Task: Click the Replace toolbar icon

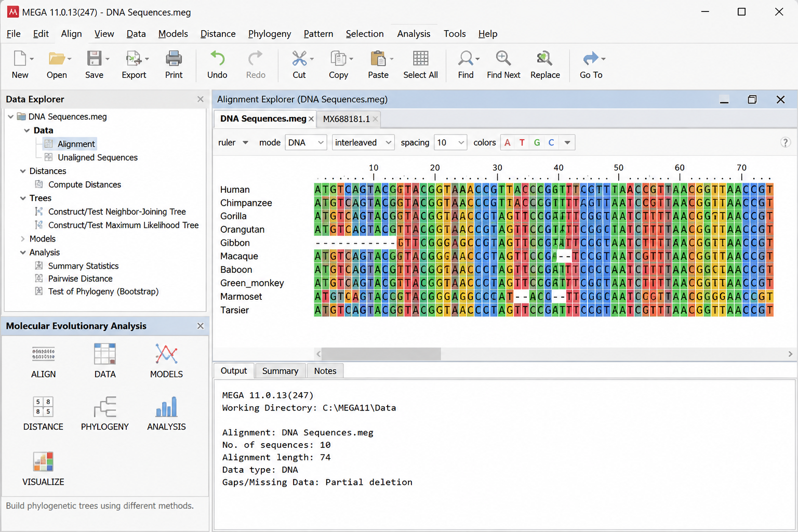Action: click(544, 58)
